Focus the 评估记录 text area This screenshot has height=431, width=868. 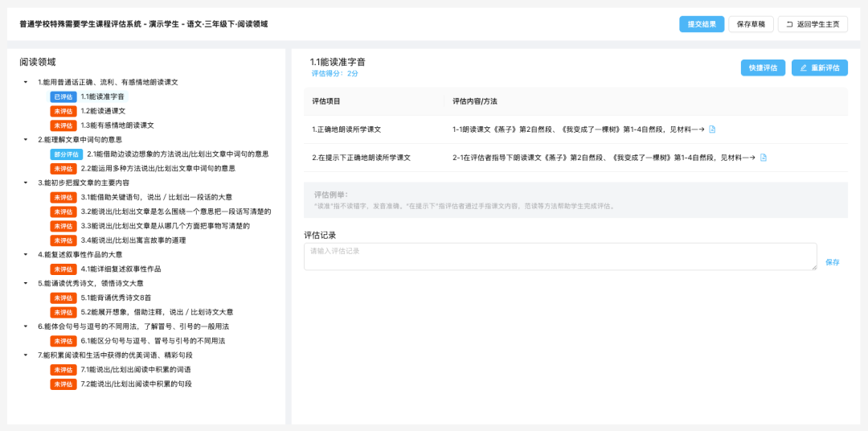[x=560, y=257]
